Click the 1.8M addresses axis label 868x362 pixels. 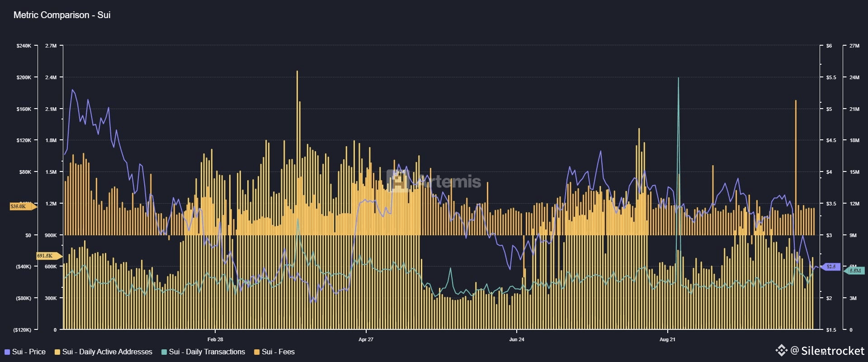tap(51, 140)
